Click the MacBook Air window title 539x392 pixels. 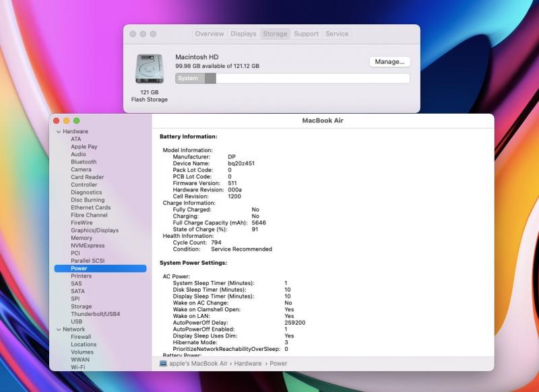(x=323, y=121)
